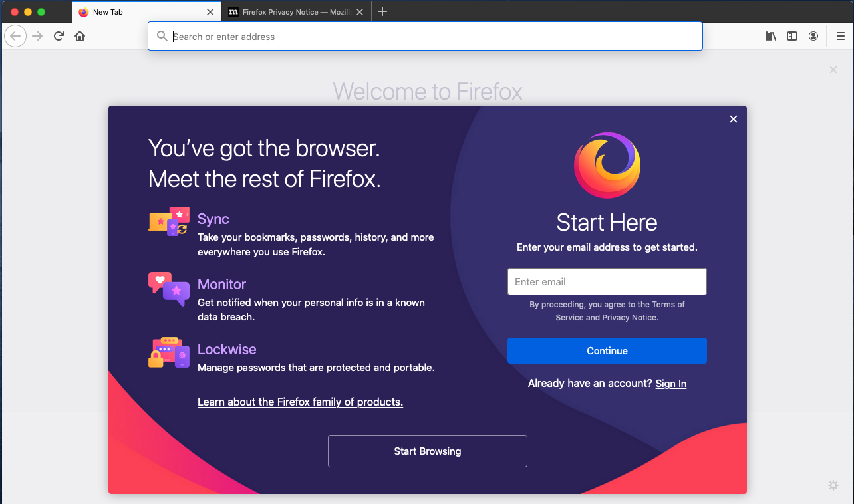
Task: Click the Start Here heading
Action: point(607,223)
